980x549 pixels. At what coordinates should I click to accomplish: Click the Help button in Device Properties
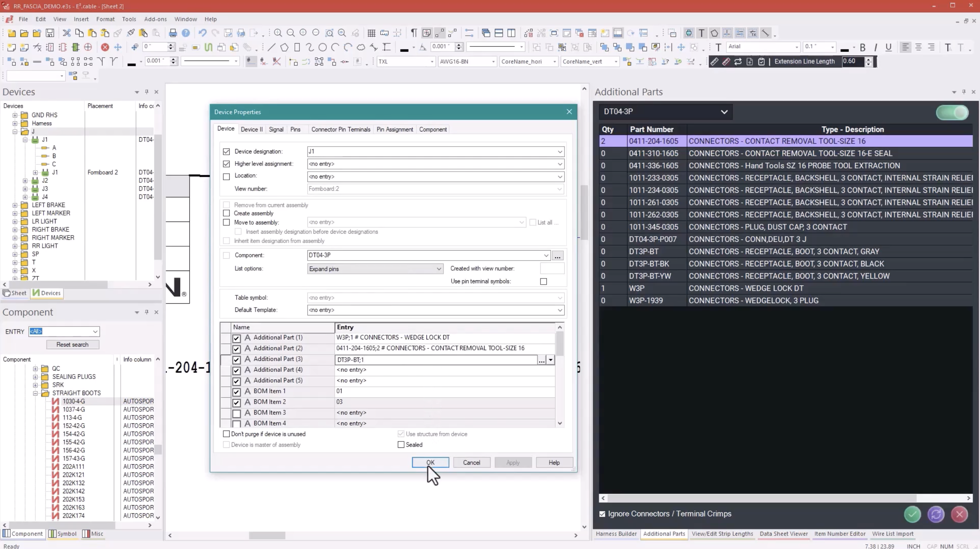[554, 463]
